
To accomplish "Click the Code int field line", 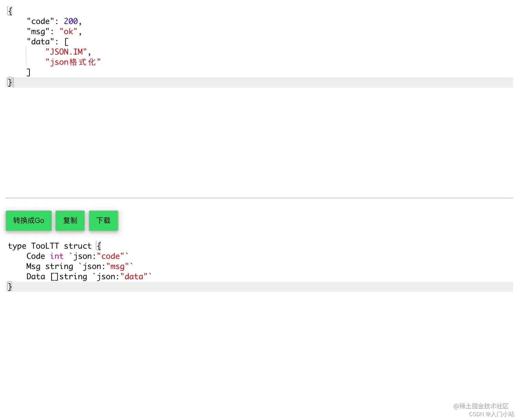I will (77, 256).
